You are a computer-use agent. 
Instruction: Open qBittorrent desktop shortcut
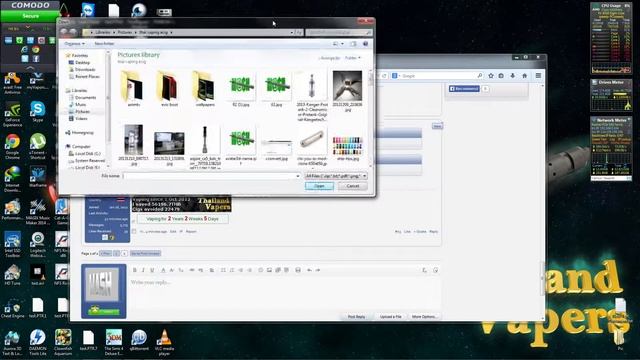tap(139, 340)
